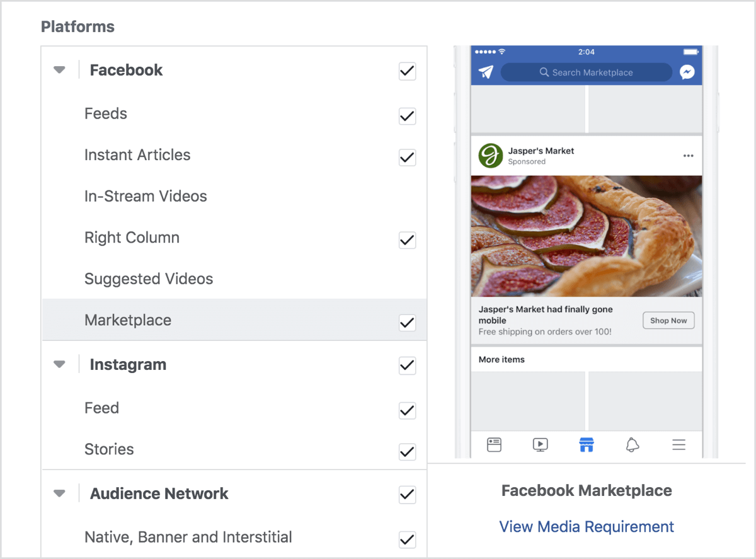This screenshot has height=559, width=756.
Task: Open the View Media Requirement link
Action: (x=587, y=527)
